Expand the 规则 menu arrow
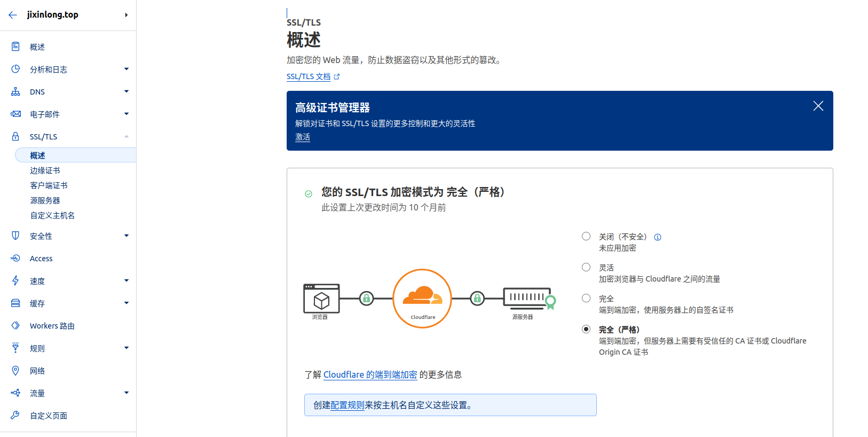868x437 pixels. click(x=127, y=348)
